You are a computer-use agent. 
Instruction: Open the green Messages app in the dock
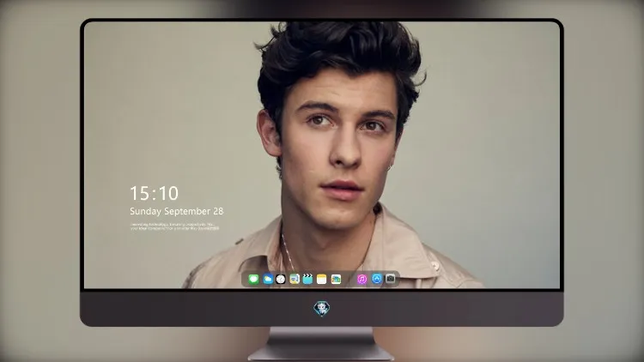pyautogui.click(x=253, y=280)
